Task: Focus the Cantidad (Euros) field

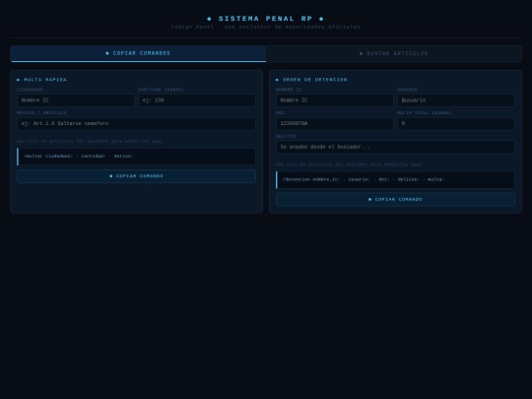Action: [x=197, y=100]
